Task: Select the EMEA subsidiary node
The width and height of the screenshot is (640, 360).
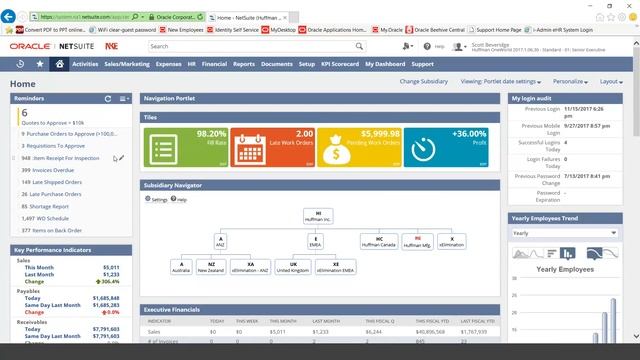Action: (315, 242)
